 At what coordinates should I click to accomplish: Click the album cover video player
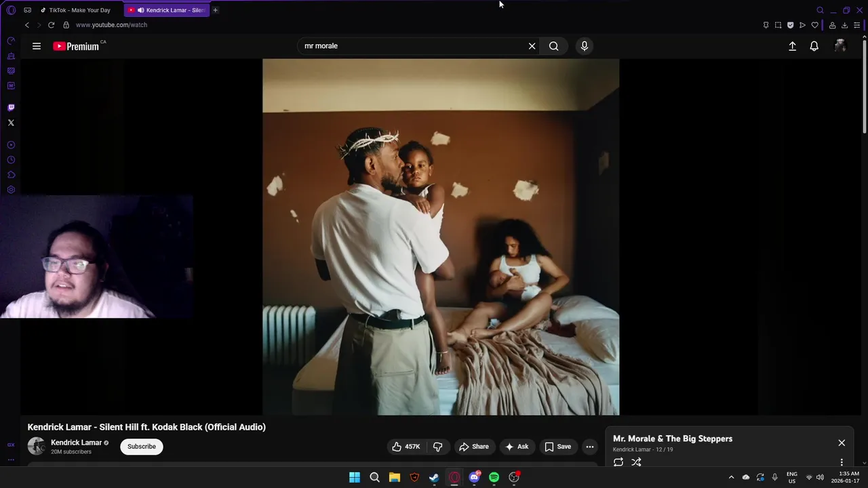[x=441, y=237]
